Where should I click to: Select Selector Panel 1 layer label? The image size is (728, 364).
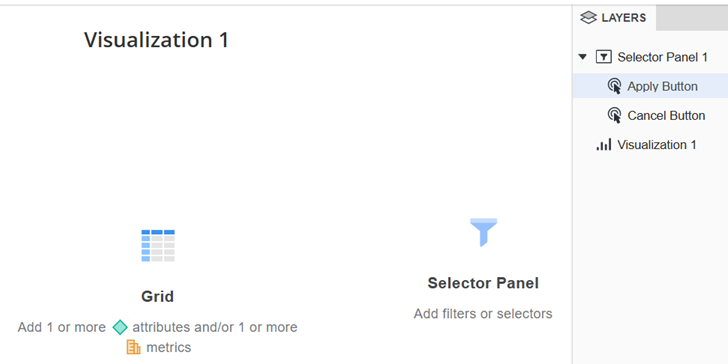tap(663, 57)
